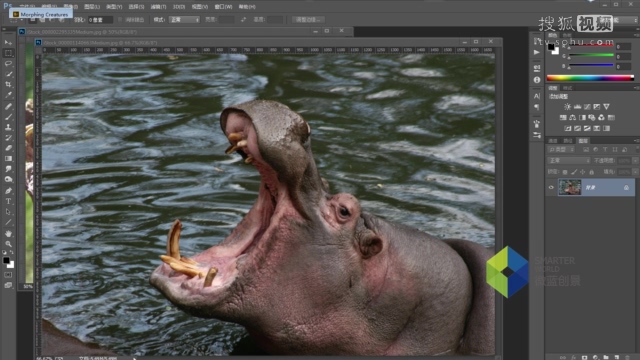The image size is (640, 360).
Task: Select the Gradient tool
Action: click(8, 159)
